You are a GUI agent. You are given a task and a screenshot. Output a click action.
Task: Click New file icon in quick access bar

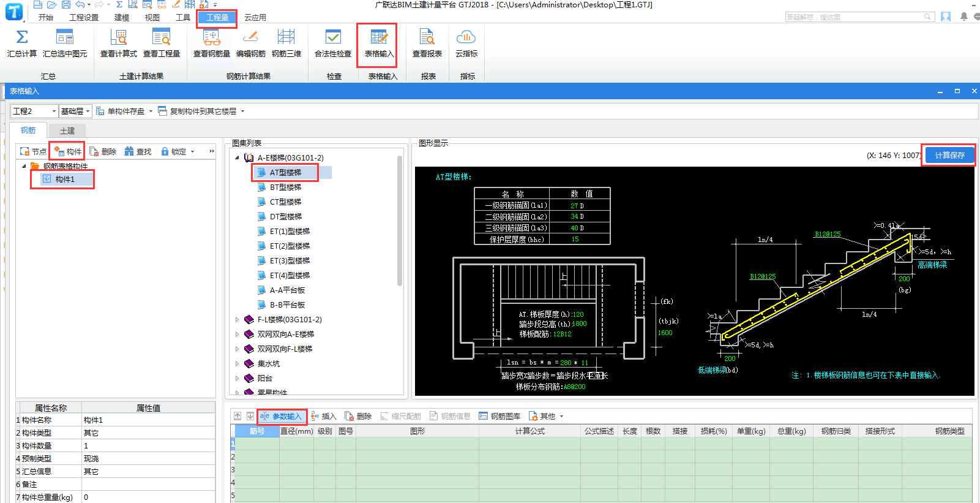click(x=39, y=4)
